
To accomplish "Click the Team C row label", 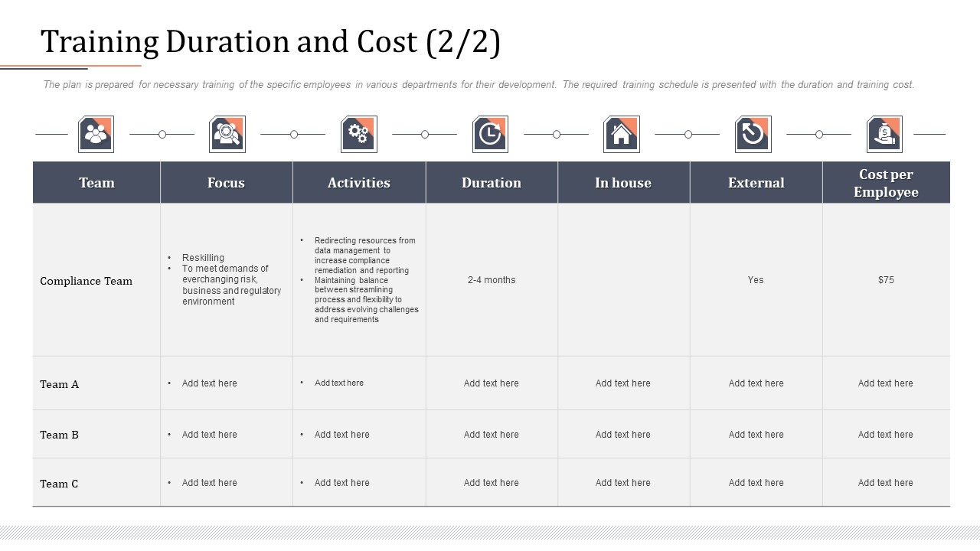I will (59, 484).
